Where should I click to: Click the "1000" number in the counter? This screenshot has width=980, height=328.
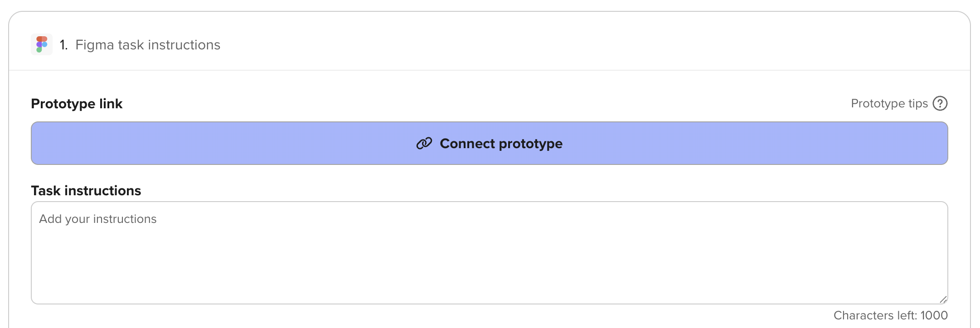point(934,315)
